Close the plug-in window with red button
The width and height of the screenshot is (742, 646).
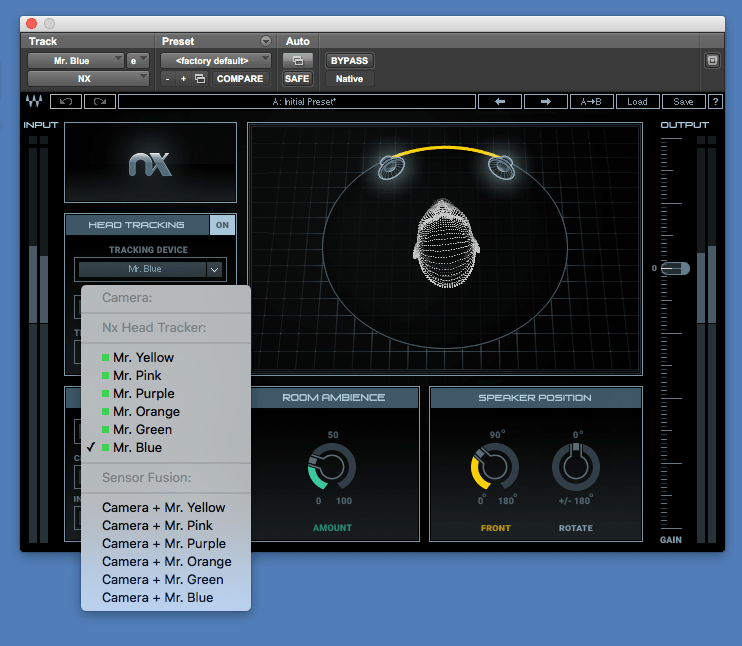coord(32,24)
